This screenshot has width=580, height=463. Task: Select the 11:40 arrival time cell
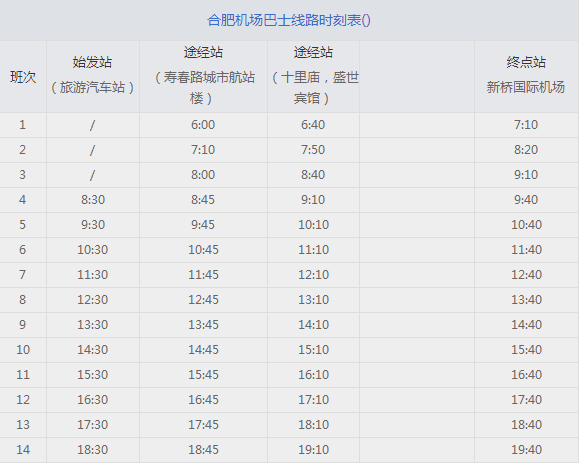tap(526, 250)
